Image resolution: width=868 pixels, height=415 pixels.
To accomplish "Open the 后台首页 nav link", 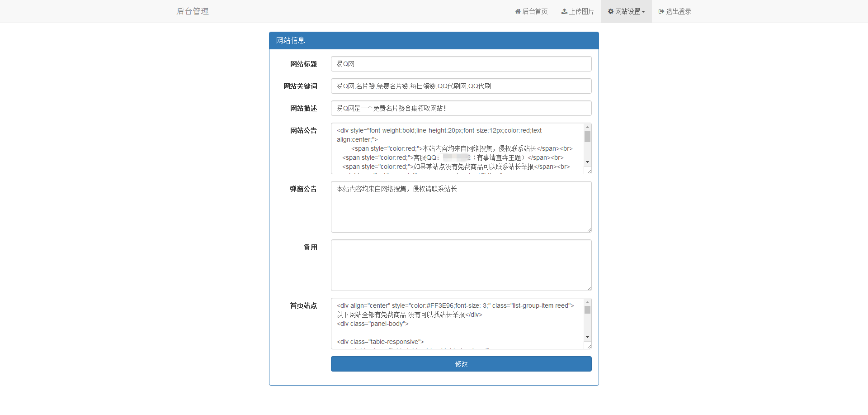I will 535,11.
